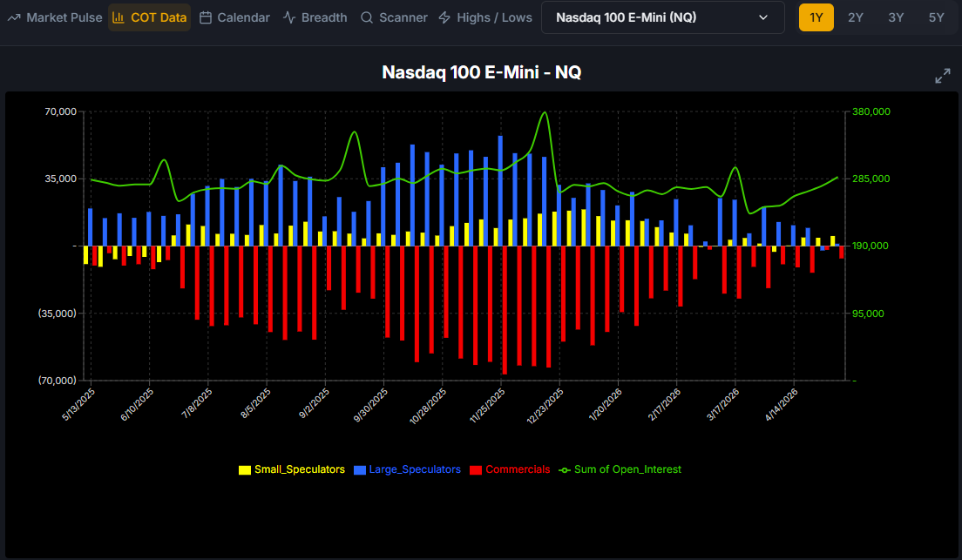Click the 9/30/2025 date axis label
The image size is (962, 560).
click(370, 405)
